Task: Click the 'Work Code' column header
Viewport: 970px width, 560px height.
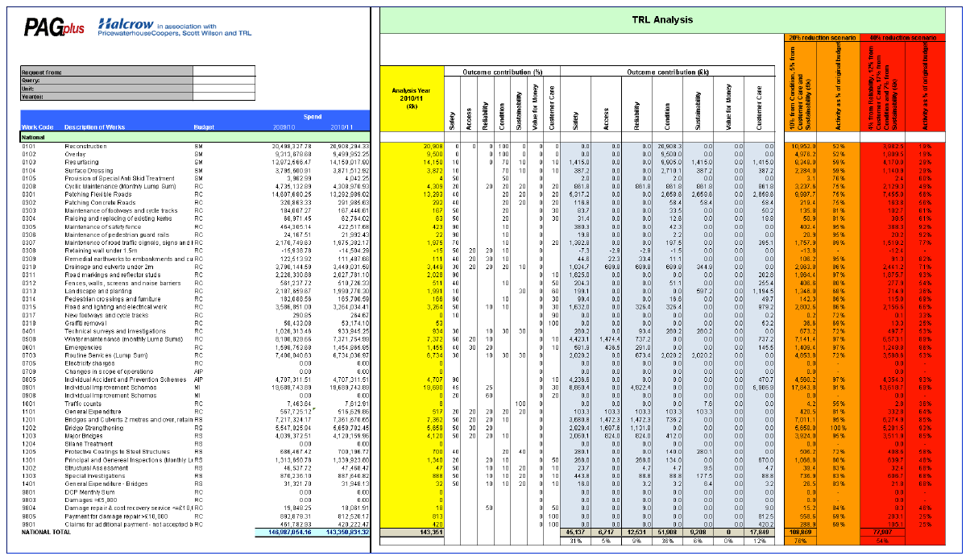Action: (37, 128)
